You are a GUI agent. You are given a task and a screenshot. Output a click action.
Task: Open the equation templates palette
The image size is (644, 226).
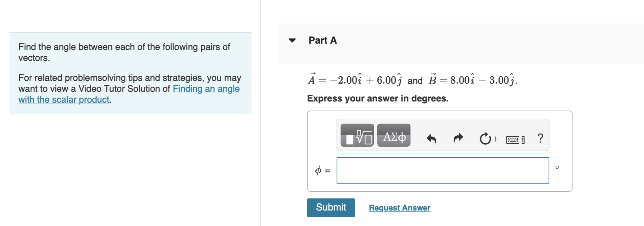(358, 136)
